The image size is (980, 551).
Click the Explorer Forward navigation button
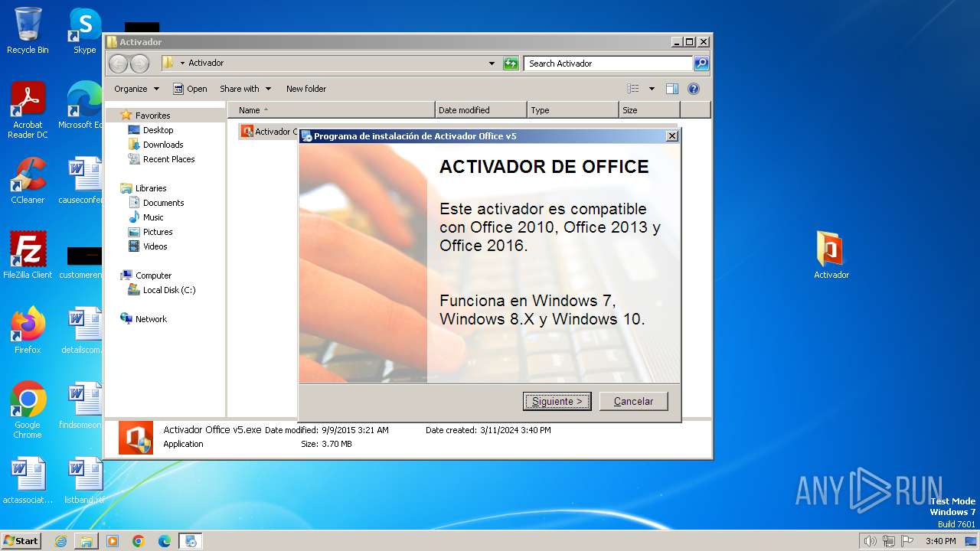click(x=139, y=64)
